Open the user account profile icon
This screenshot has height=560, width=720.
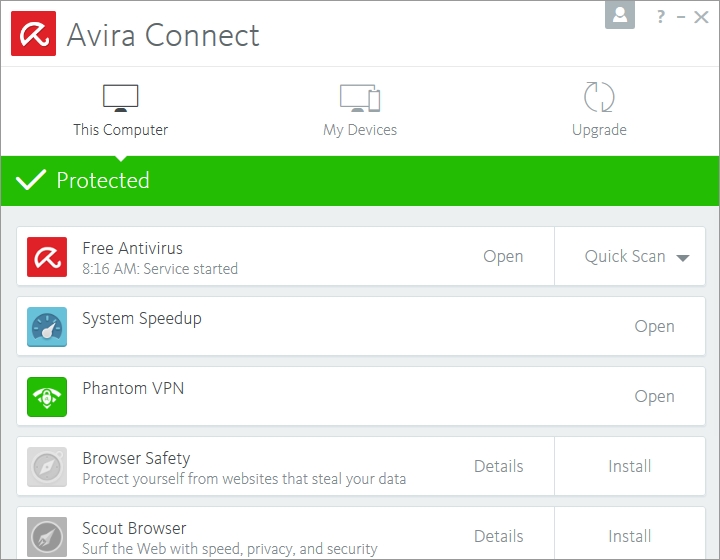[620, 15]
